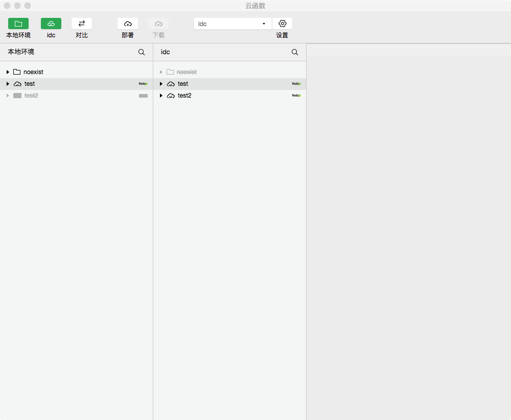Image resolution: width=511 pixels, height=420 pixels.
Task: Click the 下载 cloud download icon
Action: pyautogui.click(x=158, y=24)
